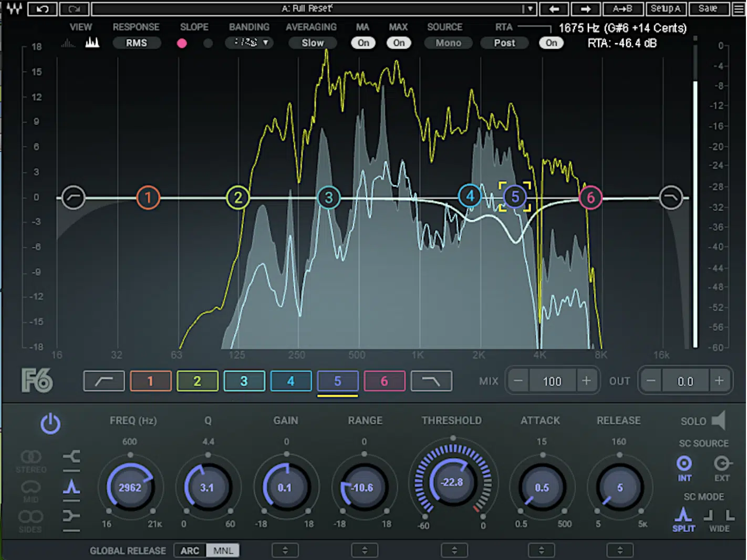Set global release to ARC
The height and width of the screenshot is (560, 747).
(190, 551)
